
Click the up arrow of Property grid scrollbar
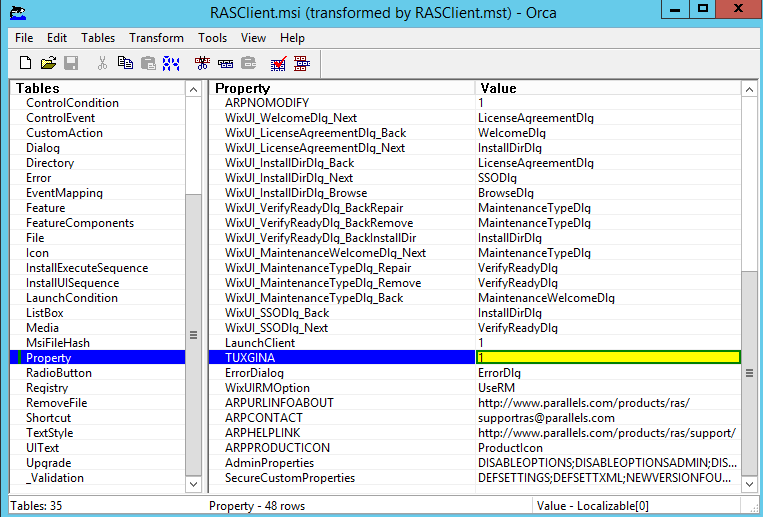[749, 89]
